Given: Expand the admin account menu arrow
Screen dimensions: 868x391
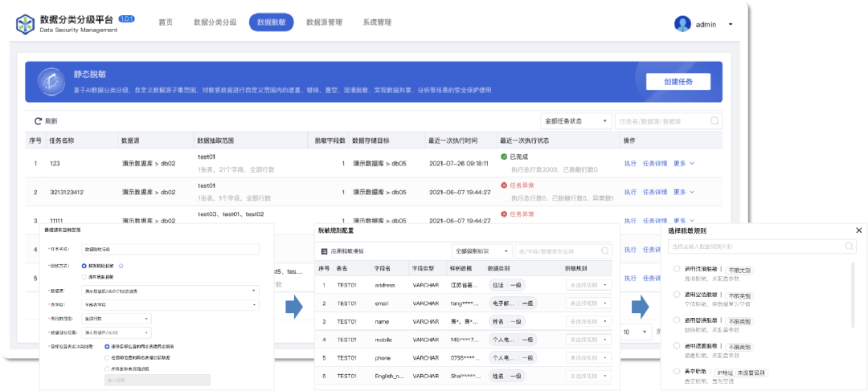Looking at the screenshot, I should tap(731, 25).
